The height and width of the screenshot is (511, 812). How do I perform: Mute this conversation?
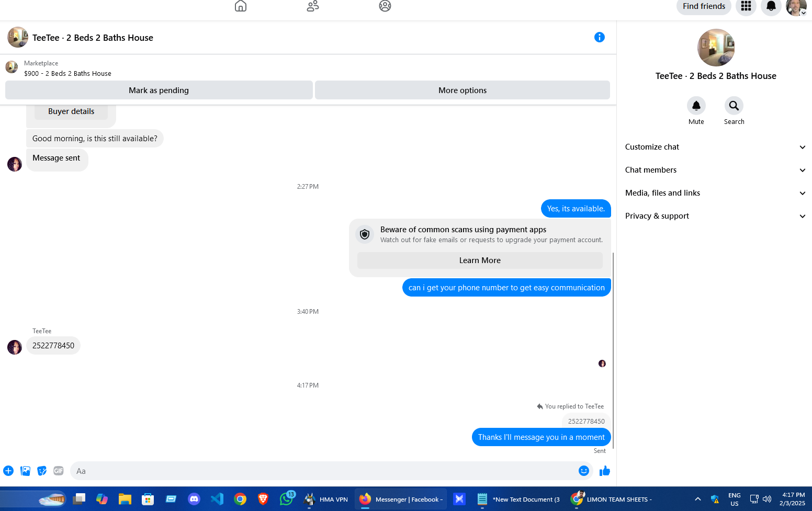(x=696, y=106)
